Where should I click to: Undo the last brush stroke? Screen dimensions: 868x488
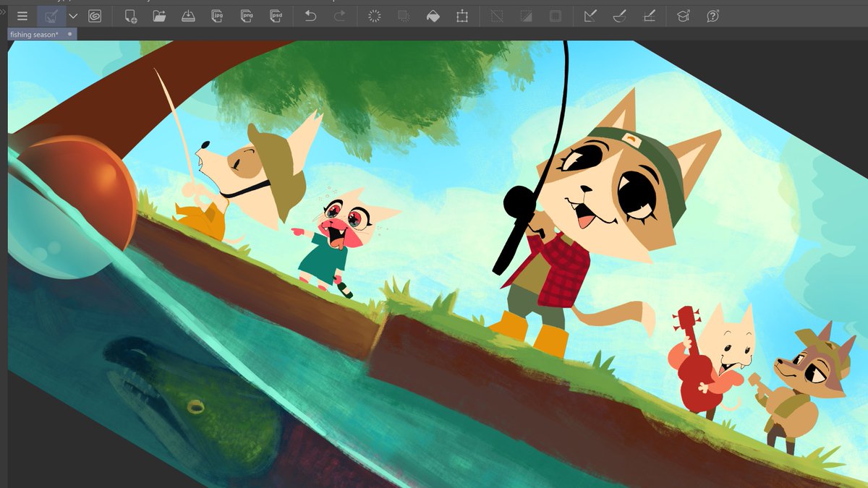(x=310, y=14)
